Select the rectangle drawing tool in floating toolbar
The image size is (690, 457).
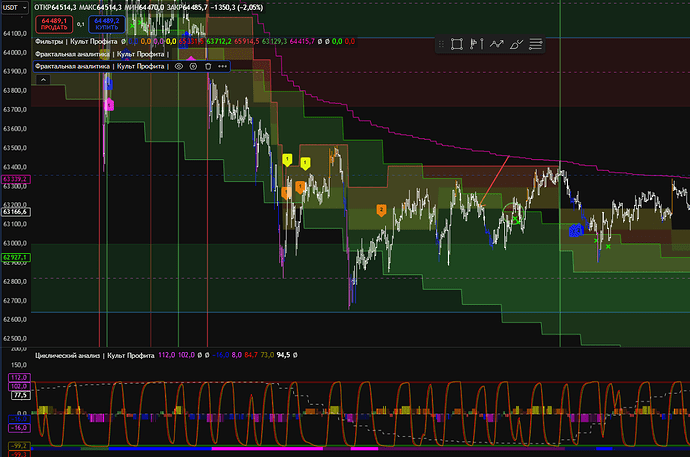pos(456,44)
